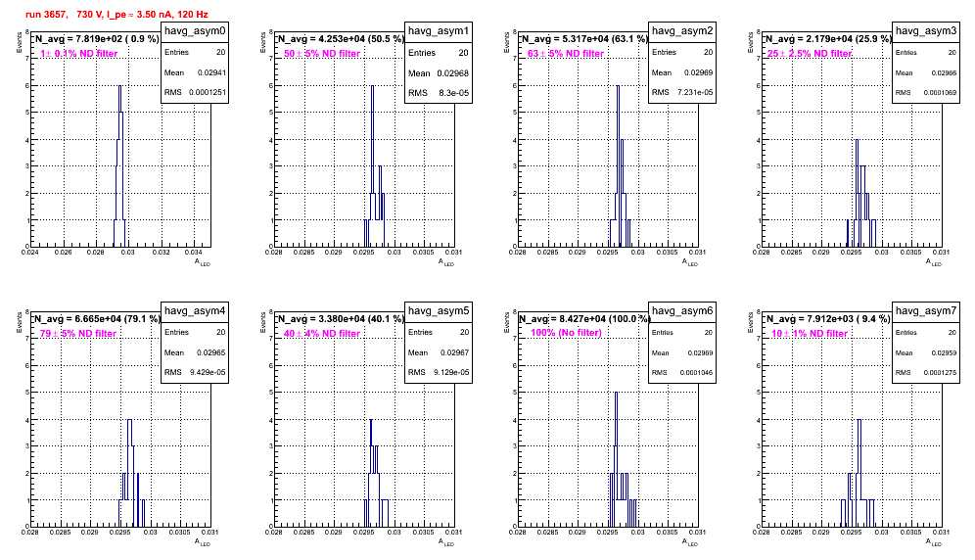Click RMS 9.429e-05 in havg_asym4 box
This screenshot has height=560, width=975.
point(195,373)
